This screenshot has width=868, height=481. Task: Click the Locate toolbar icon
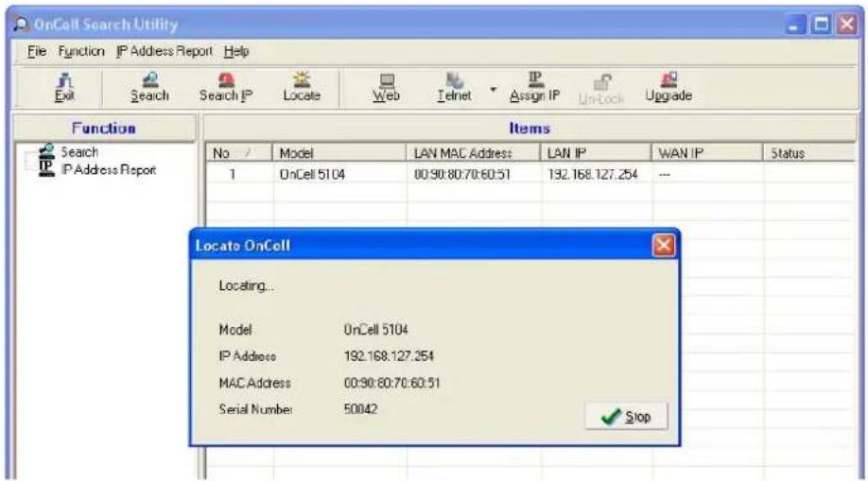point(302,88)
